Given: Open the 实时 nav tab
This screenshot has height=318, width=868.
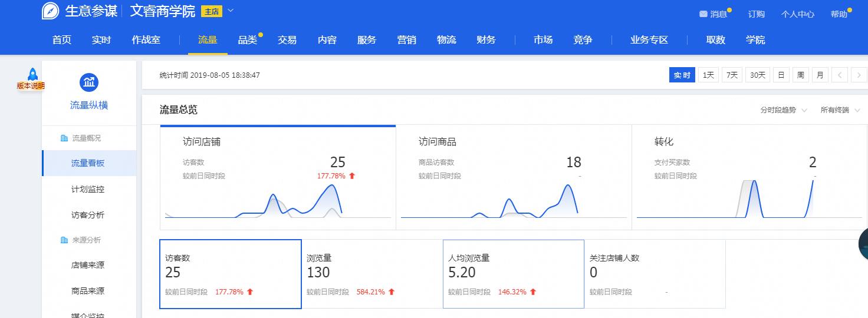Looking at the screenshot, I should point(101,40).
